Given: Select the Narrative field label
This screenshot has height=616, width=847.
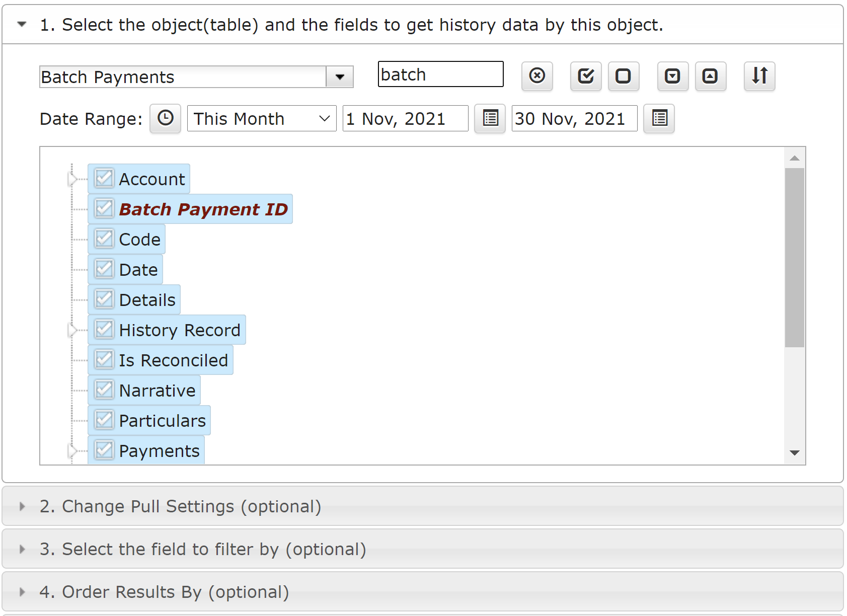Looking at the screenshot, I should tap(157, 391).
